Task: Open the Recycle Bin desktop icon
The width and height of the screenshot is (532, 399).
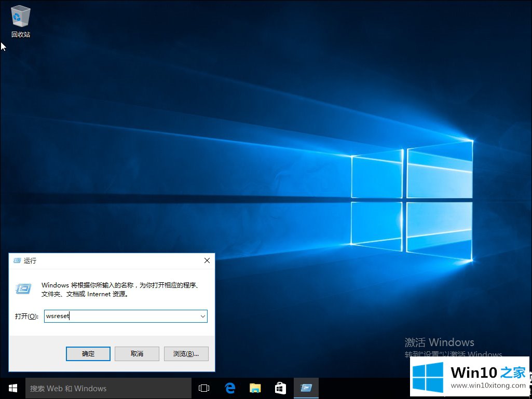Action: coord(21,21)
